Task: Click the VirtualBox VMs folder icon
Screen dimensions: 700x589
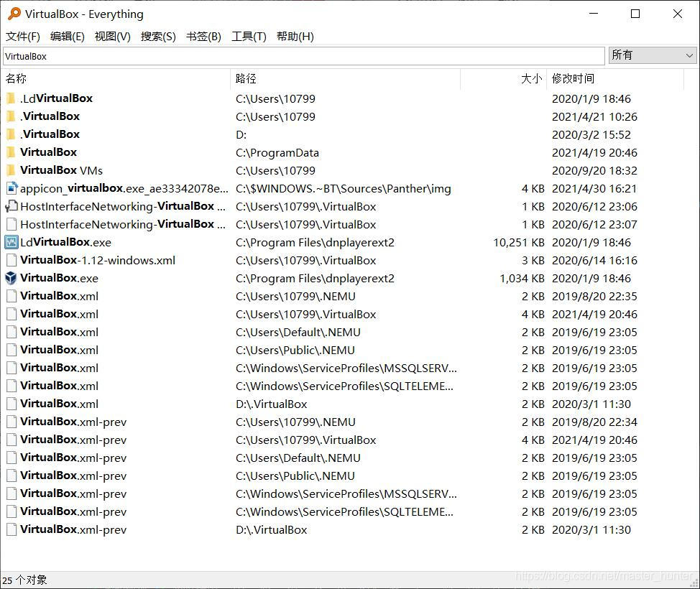Action: [11, 170]
